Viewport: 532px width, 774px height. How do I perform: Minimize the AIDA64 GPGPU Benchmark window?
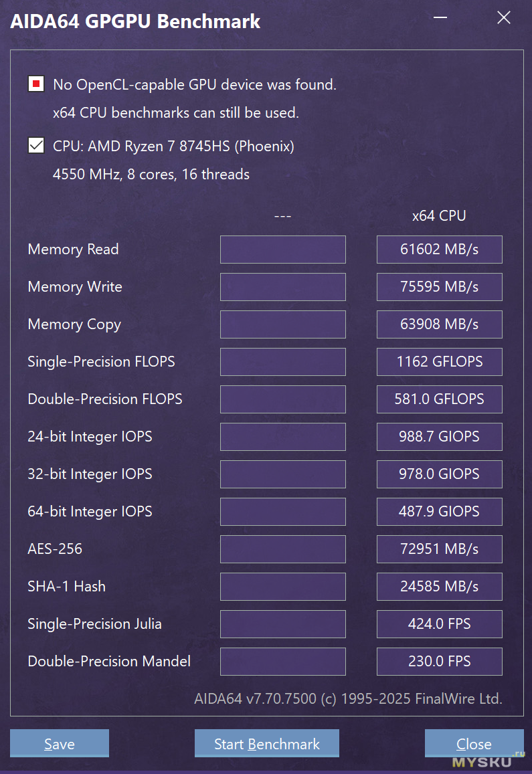click(x=440, y=18)
